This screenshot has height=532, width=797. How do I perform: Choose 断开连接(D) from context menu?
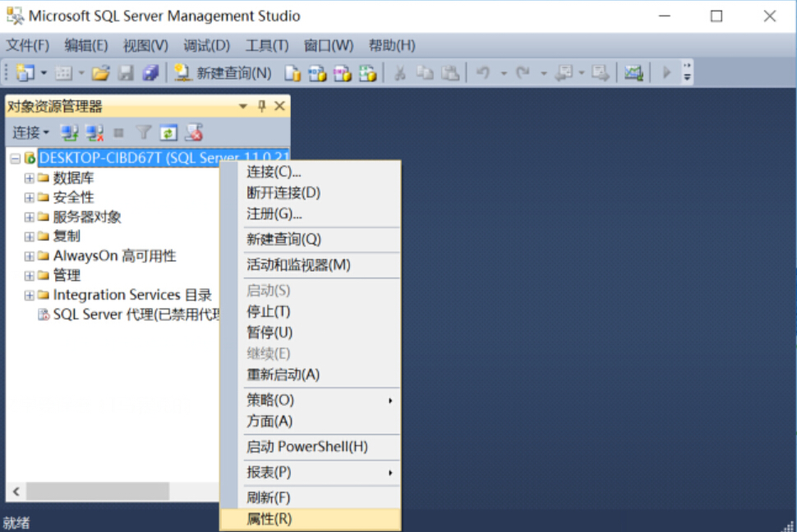311,193
